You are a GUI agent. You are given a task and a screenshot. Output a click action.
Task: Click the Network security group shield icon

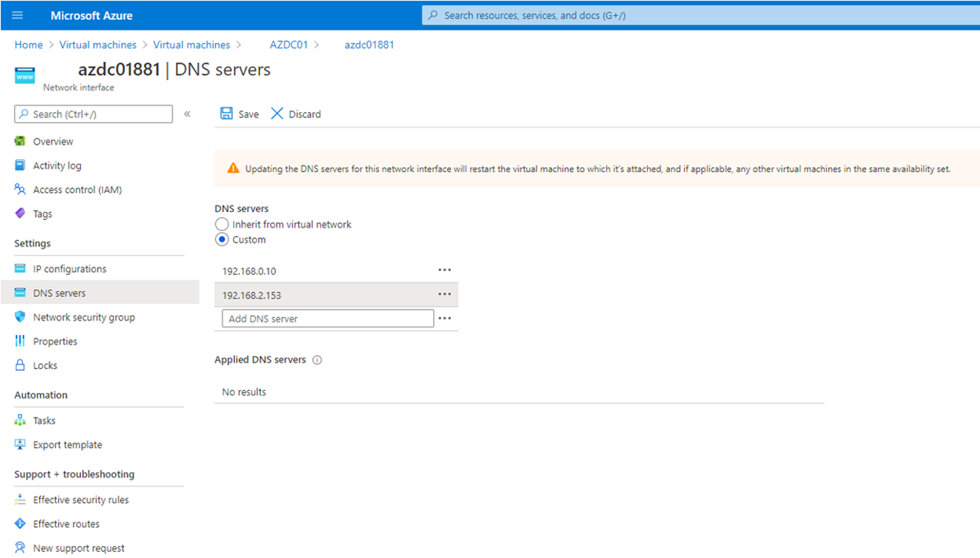[20, 317]
